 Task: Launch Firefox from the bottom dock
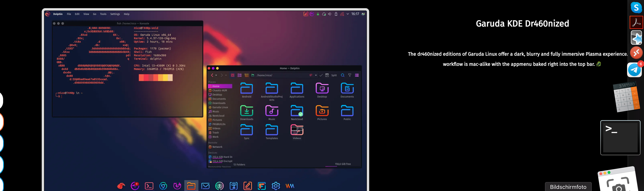coord(177,186)
